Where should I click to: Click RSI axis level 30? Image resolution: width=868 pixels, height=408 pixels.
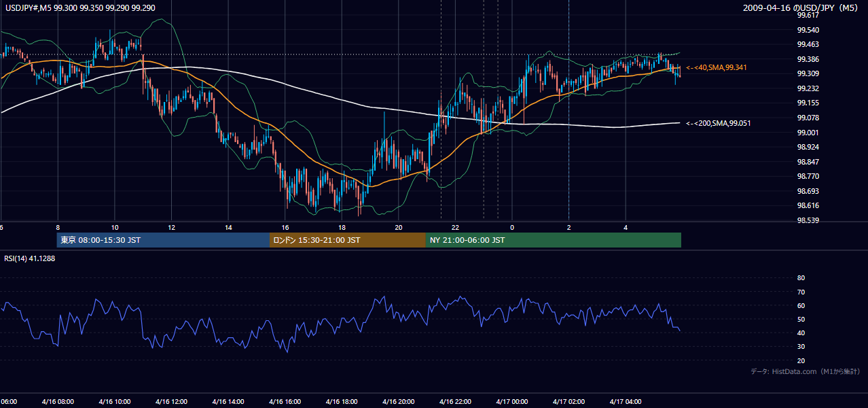801,347
